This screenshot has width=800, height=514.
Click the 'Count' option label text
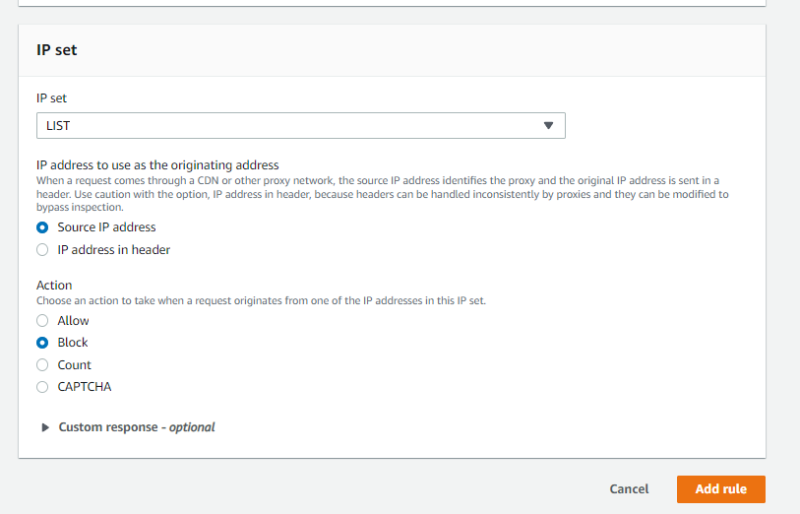coord(74,365)
